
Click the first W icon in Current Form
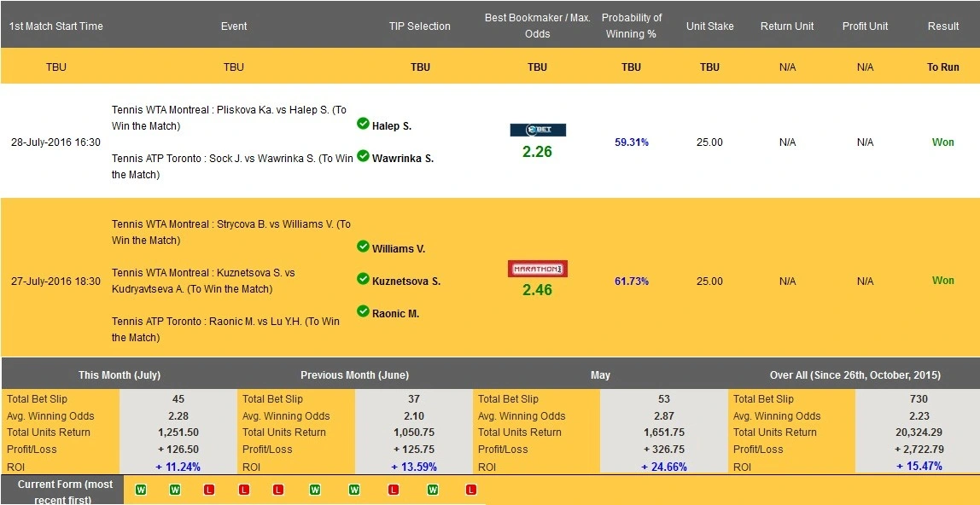click(141, 490)
